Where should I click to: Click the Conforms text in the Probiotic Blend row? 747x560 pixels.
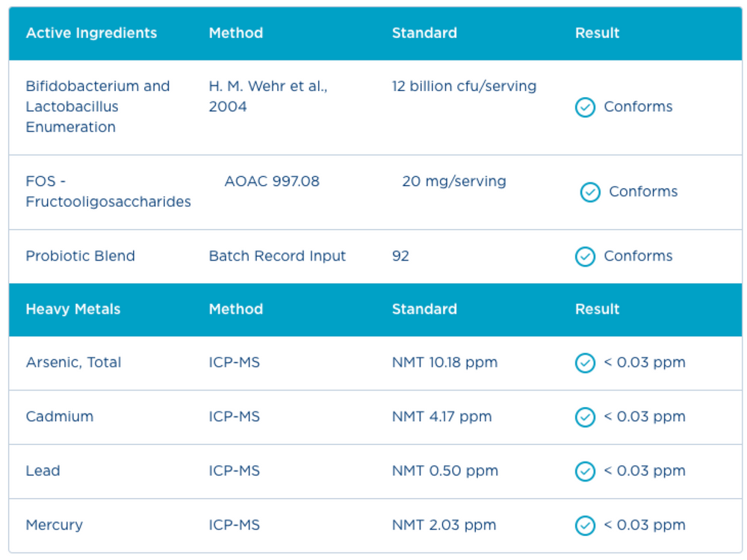coord(639,256)
